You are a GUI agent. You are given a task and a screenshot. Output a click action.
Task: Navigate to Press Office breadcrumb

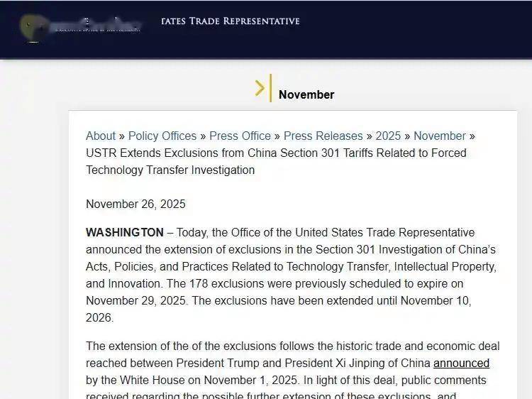click(240, 136)
